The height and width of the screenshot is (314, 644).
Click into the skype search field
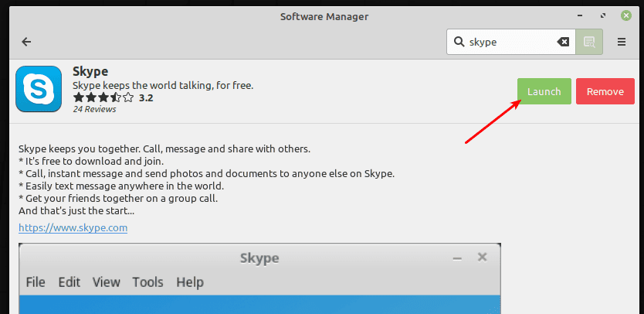(510, 43)
